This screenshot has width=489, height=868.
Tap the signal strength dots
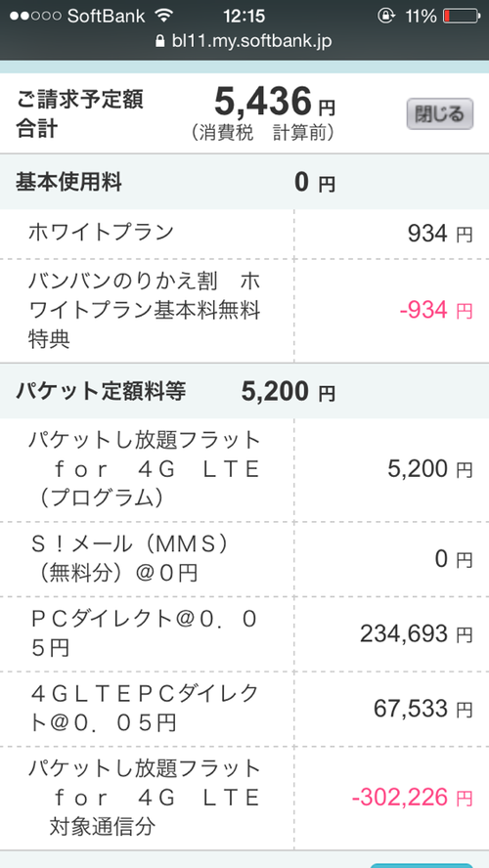(x=34, y=16)
